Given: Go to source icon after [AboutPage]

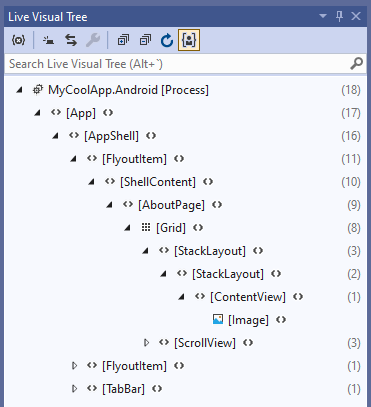Looking at the screenshot, I should coord(217,205).
